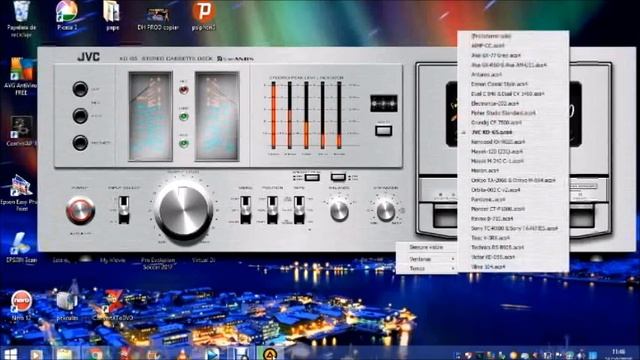640x360 pixels.
Task: Click the left VU meter
Action: click(151, 116)
